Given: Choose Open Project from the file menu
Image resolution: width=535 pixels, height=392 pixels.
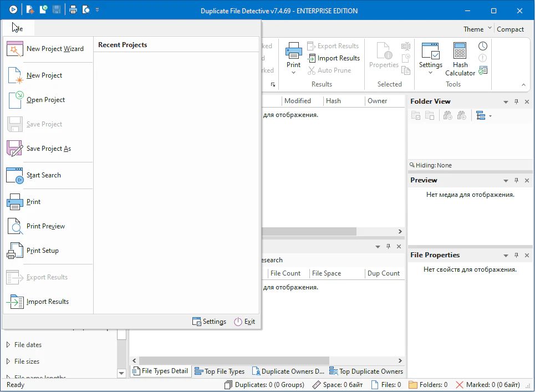Looking at the screenshot, I should (45, 100).
